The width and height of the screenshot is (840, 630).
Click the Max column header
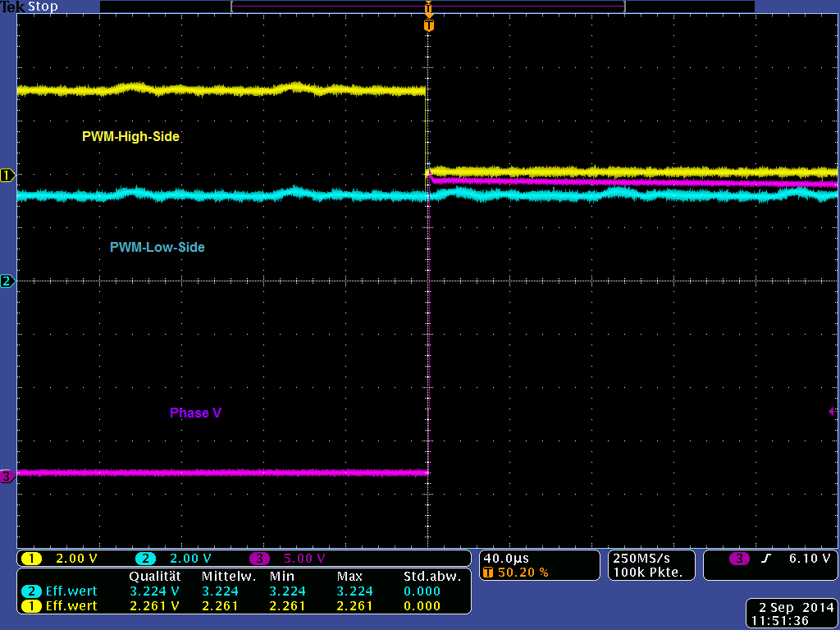[349, 577]
